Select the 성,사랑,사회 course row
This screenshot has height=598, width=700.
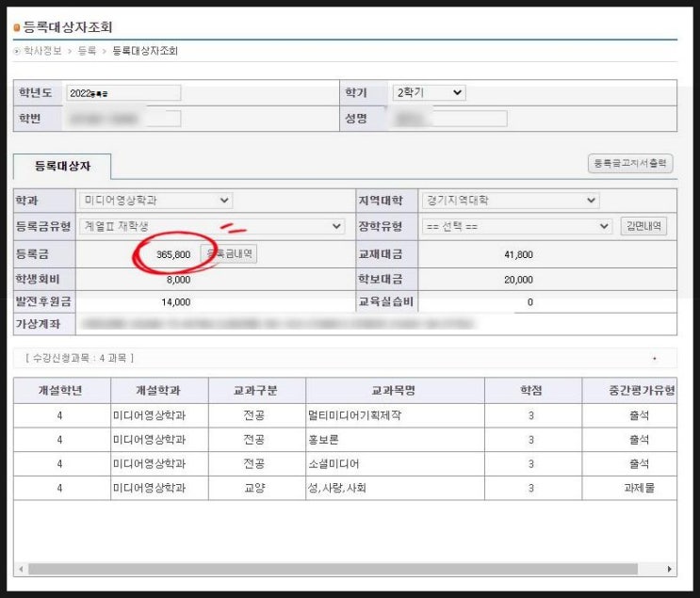345,488
